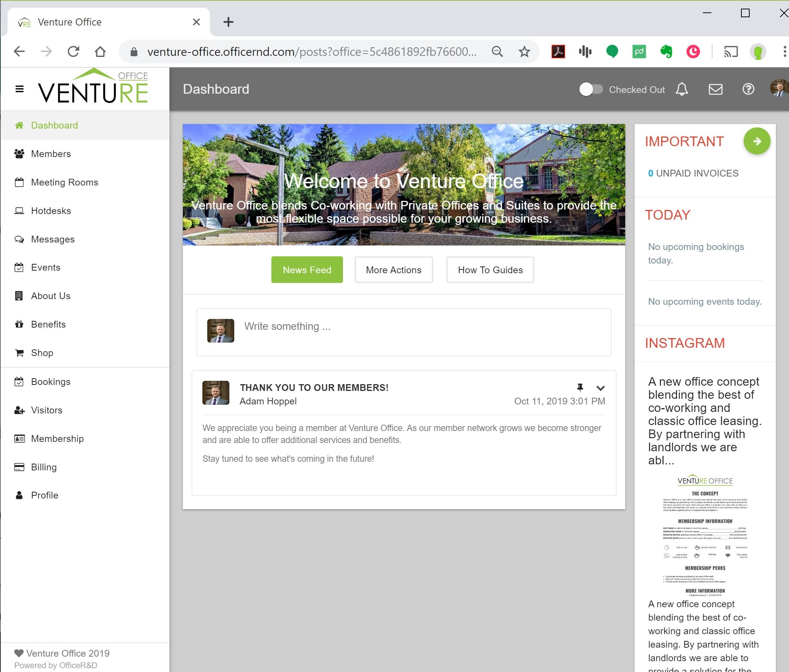Click the Oct 11, 2019 3:01 PM timestamp
This screenshot has width=789, height=672.
point(559,401)
